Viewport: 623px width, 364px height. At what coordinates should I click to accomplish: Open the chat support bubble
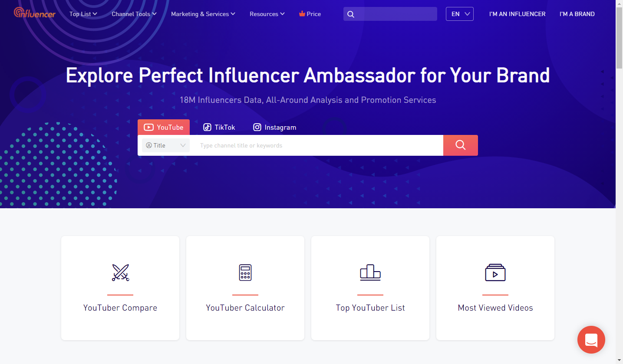591,340
